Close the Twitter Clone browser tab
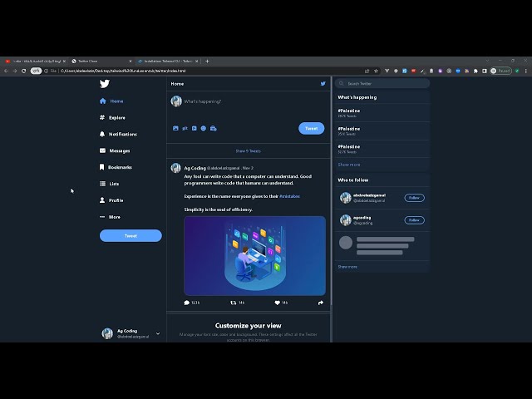The image size is (532, 399). tap(131, 61)
